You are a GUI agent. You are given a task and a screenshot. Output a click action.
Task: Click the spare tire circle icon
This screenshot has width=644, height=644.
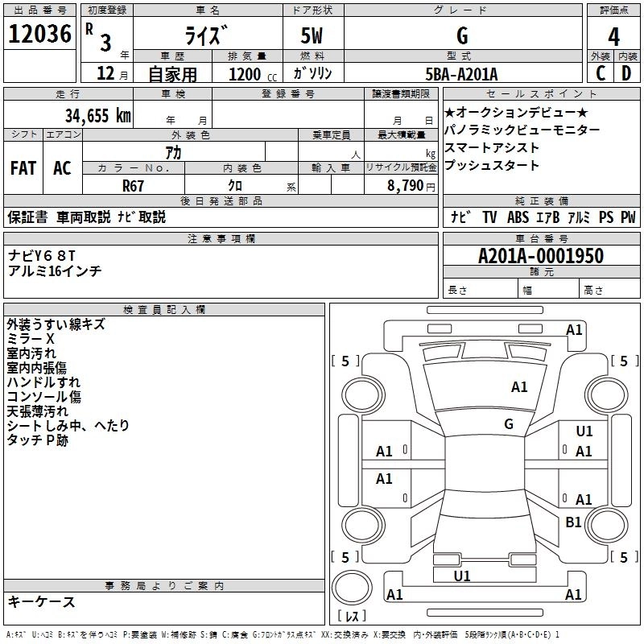(352, 588)
